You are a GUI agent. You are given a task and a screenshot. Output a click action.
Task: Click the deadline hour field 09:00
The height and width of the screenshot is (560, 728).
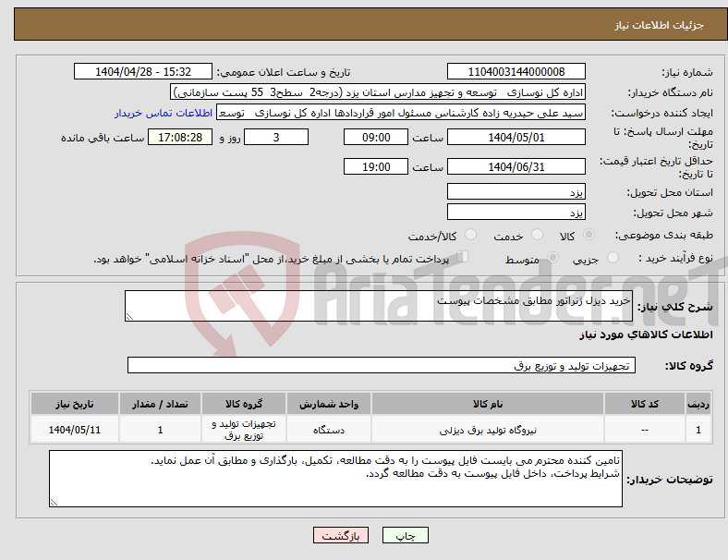pyautogui.click(x=376, y=137)
